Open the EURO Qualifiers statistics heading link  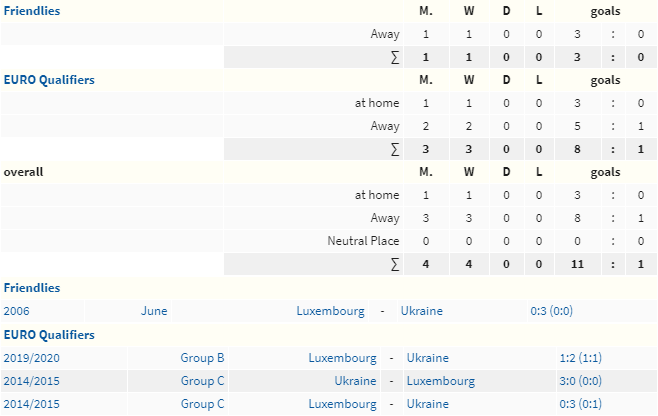click(x=49, y=80)
